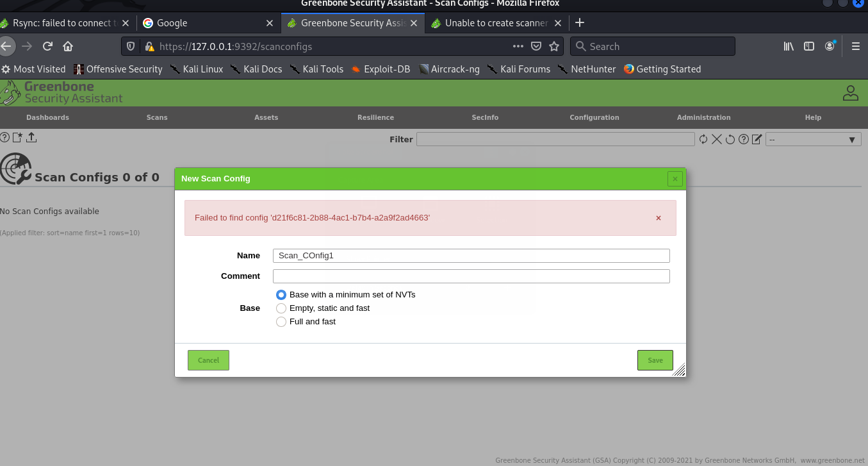Viewport: 868px width, 466px height.
Task: Open the www.greenbone.net footer link
Action: (x=832, y=460)
